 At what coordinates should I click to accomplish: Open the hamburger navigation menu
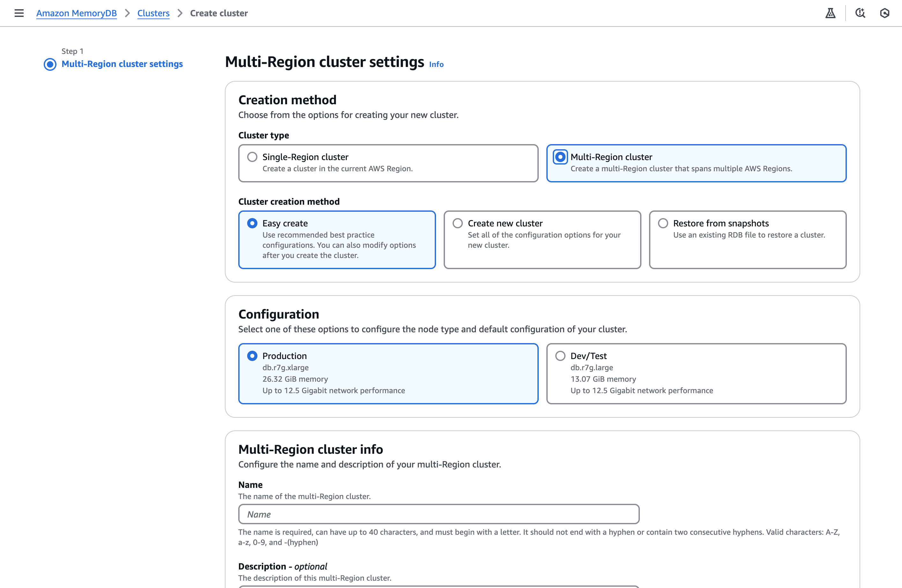pyautogui.click(x=19, y=13)
